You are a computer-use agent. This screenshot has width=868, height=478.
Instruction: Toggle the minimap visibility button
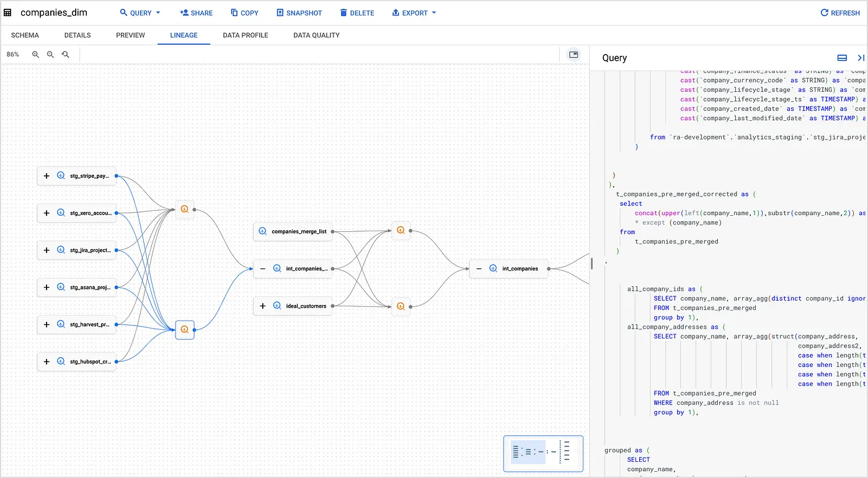tap(573, 55)
